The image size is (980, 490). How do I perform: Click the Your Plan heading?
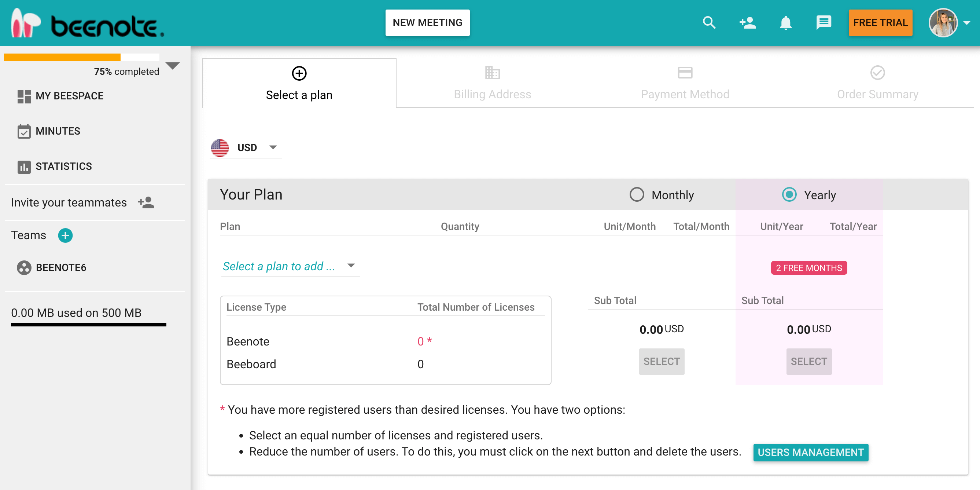(x=251, y=194)
